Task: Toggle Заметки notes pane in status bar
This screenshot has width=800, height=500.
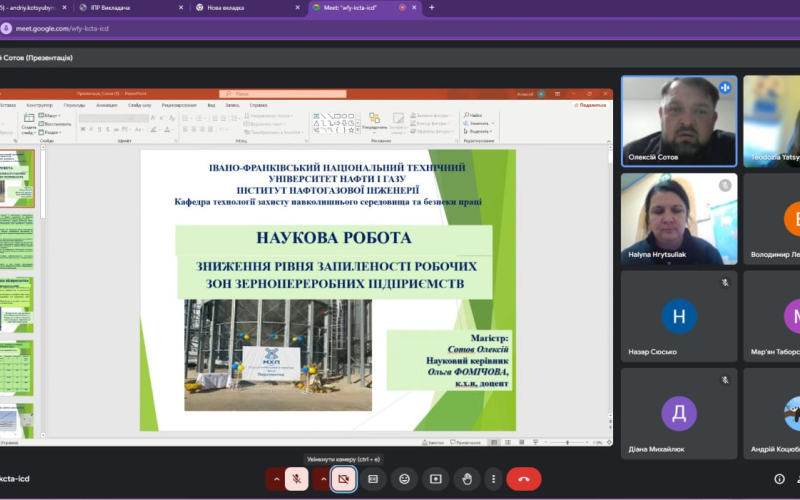Action: click(x=433, y=442)
